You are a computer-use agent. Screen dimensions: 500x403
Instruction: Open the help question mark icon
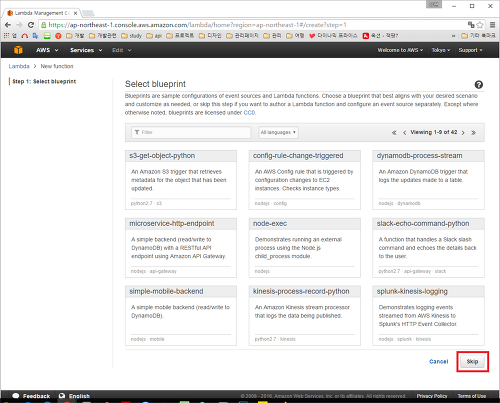tap(479, 85)
